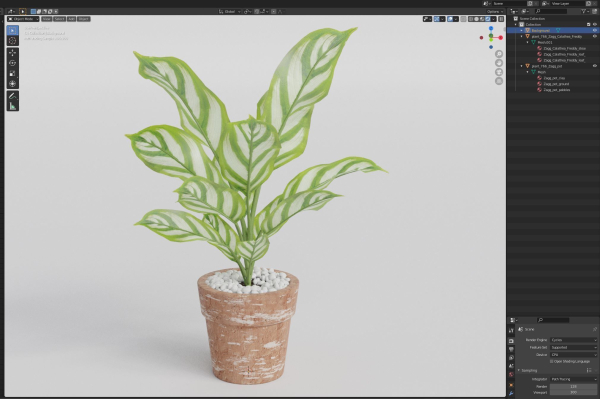Open the Add menu
The height and width of the screenshot is (399, 600).
(x=72, y=19)
